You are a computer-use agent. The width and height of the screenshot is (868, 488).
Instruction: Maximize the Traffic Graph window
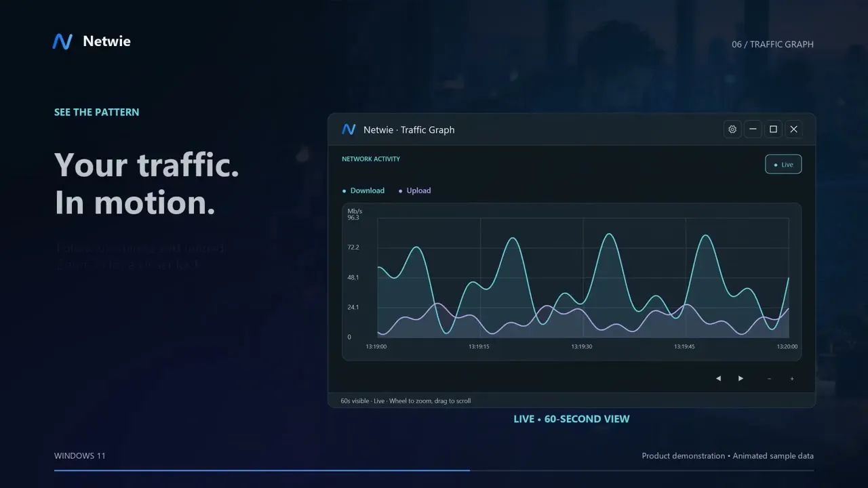[x=773, y=129]
